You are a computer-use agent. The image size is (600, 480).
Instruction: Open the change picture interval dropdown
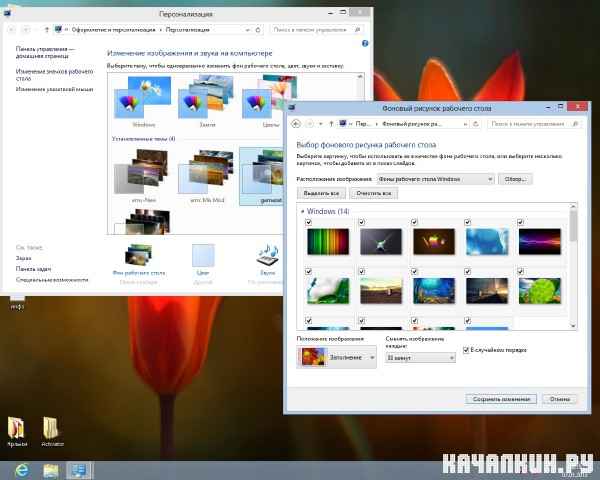point(420,358)
